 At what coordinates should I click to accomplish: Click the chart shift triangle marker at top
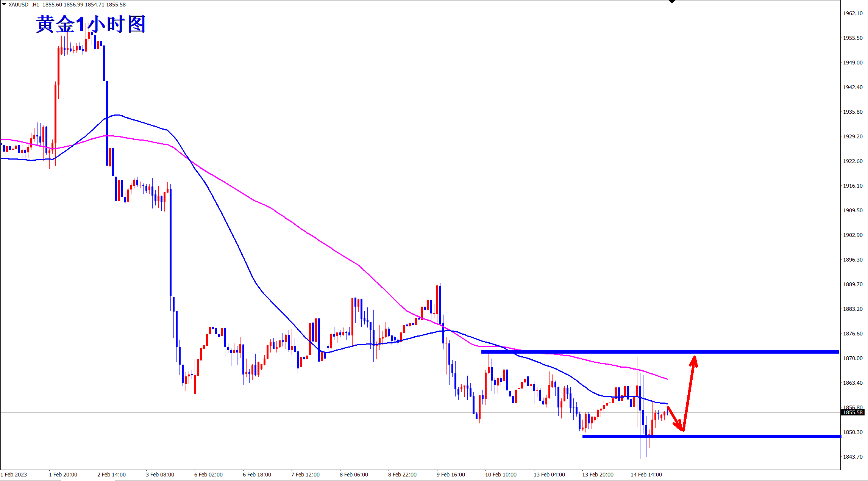tap(672, 2)
